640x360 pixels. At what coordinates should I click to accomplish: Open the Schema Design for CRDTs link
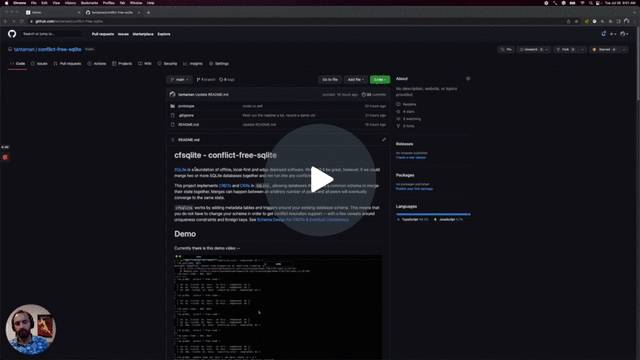coord(303,220)
